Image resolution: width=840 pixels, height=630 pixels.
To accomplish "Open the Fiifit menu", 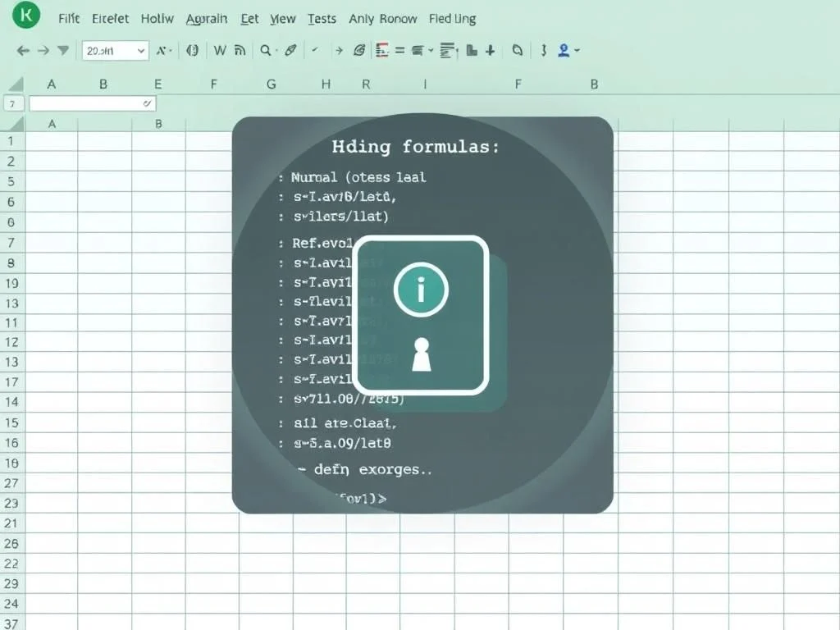I will click(x=69, y=19).
